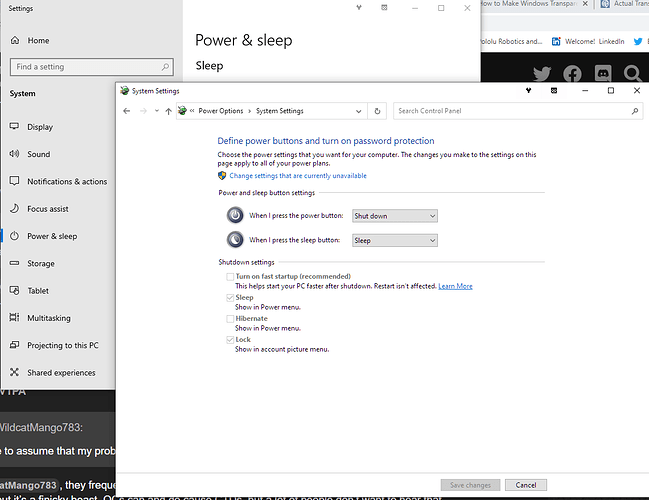Click the power button icon

235,215
